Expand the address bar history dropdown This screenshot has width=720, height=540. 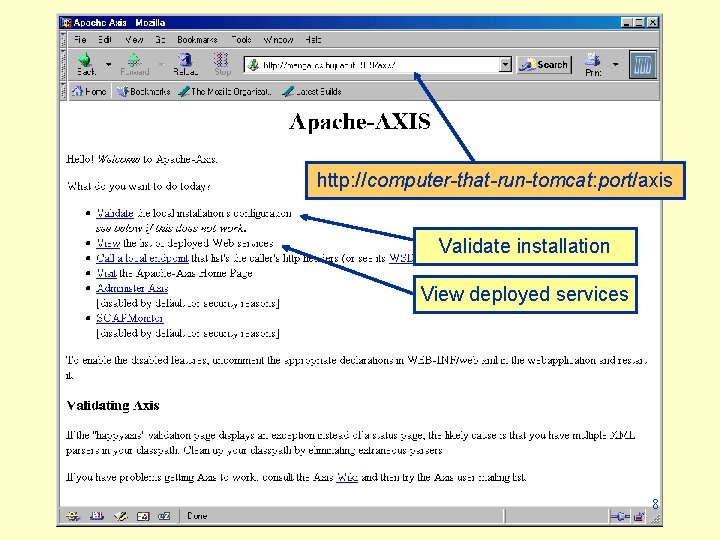[x=505, y=65]
